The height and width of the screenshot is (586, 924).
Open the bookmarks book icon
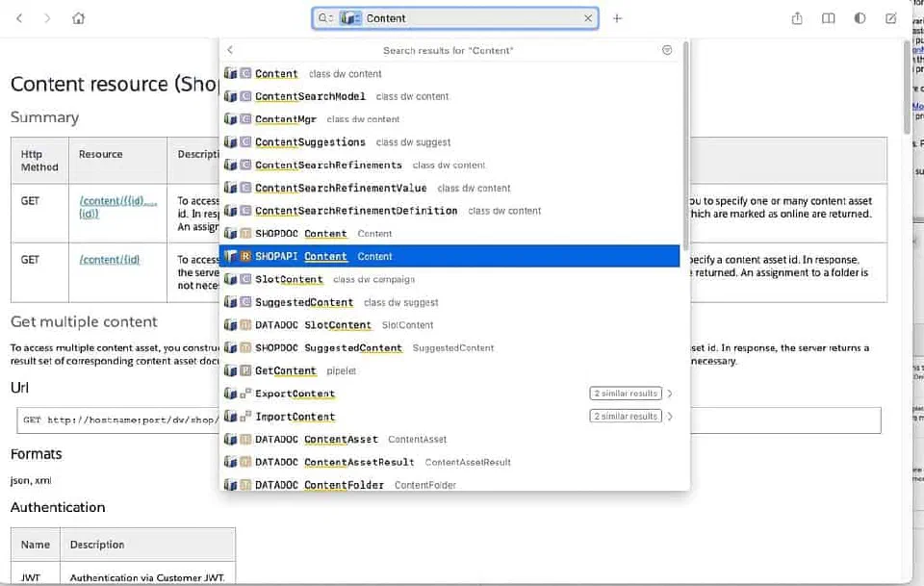(828, 18)
